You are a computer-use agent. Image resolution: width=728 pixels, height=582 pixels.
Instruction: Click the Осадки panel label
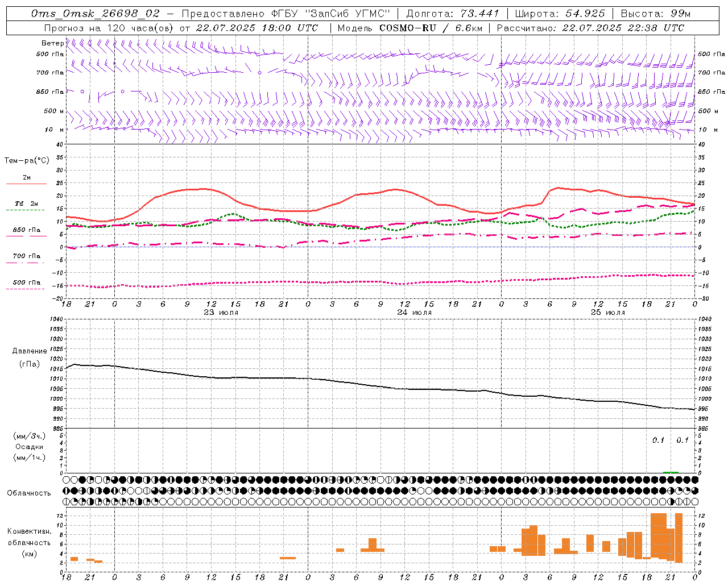click(30, 447)
